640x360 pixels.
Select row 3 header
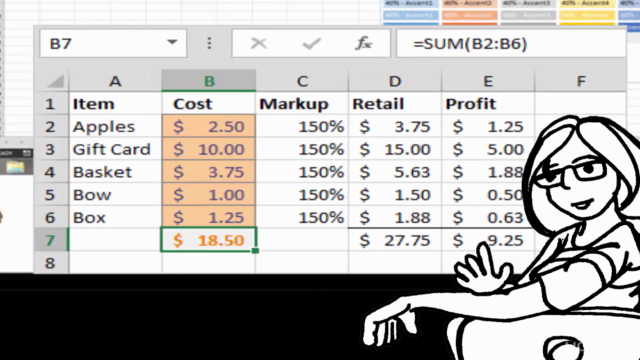(51, 149)
